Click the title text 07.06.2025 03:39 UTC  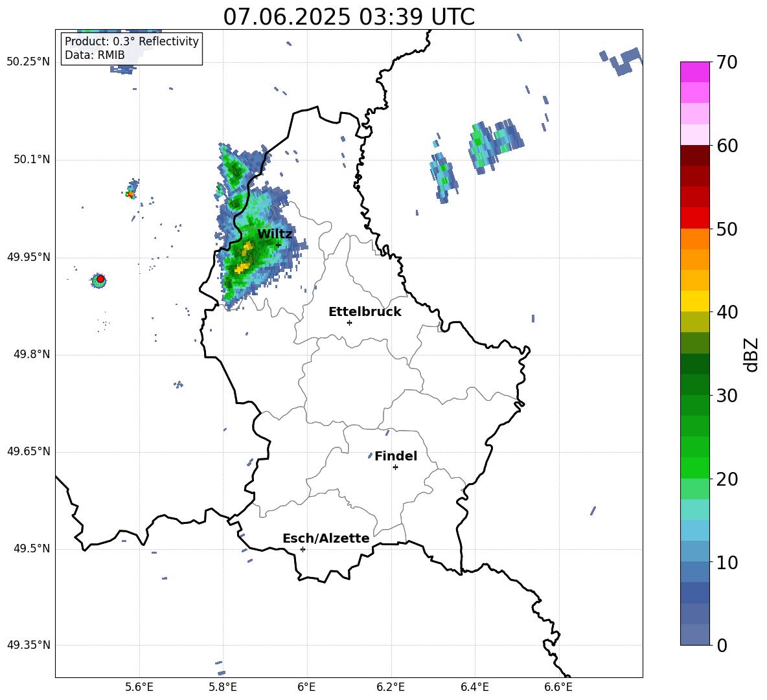click(x=349, y=17)
